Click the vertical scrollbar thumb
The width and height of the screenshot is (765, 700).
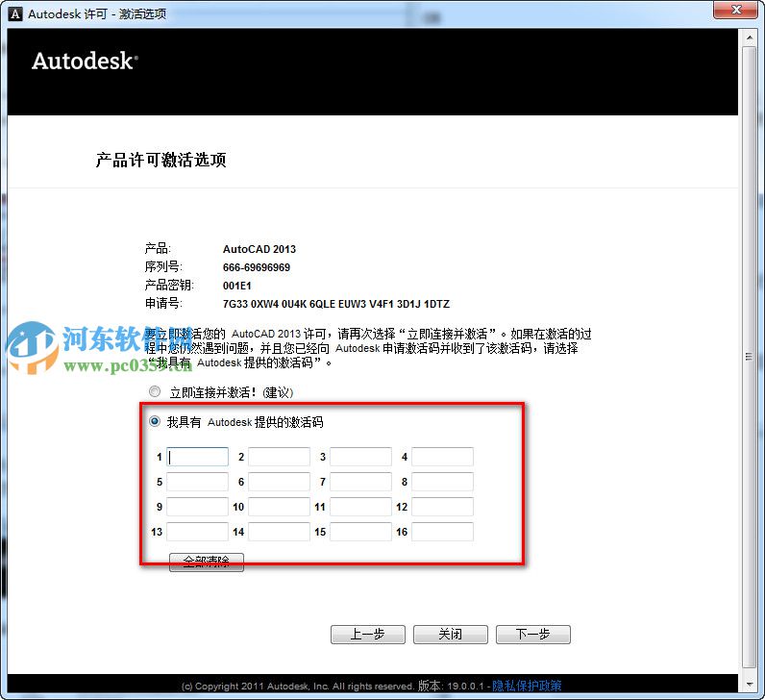[x=750, y=357]
